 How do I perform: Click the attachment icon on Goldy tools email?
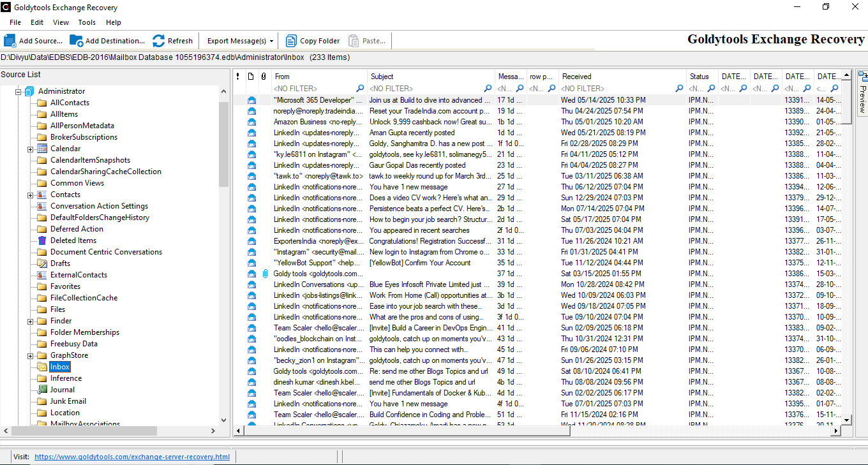pyautogui.click(x=264, y=274)
